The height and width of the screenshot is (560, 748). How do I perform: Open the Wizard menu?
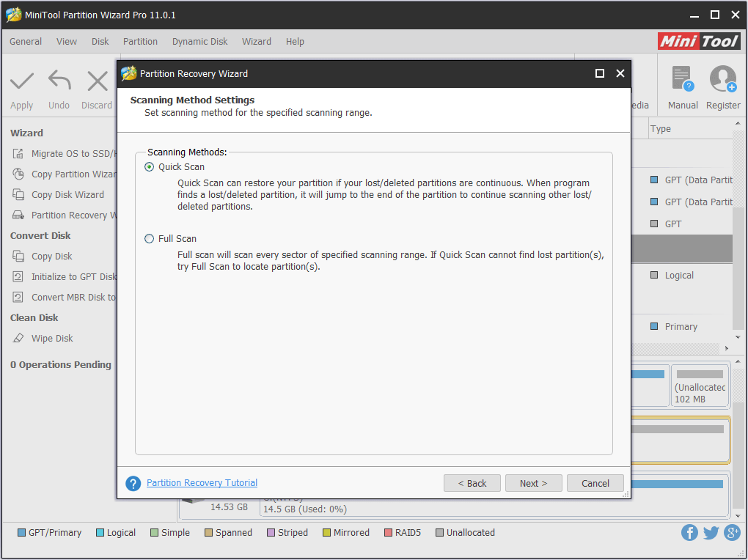tap(257, 42)
